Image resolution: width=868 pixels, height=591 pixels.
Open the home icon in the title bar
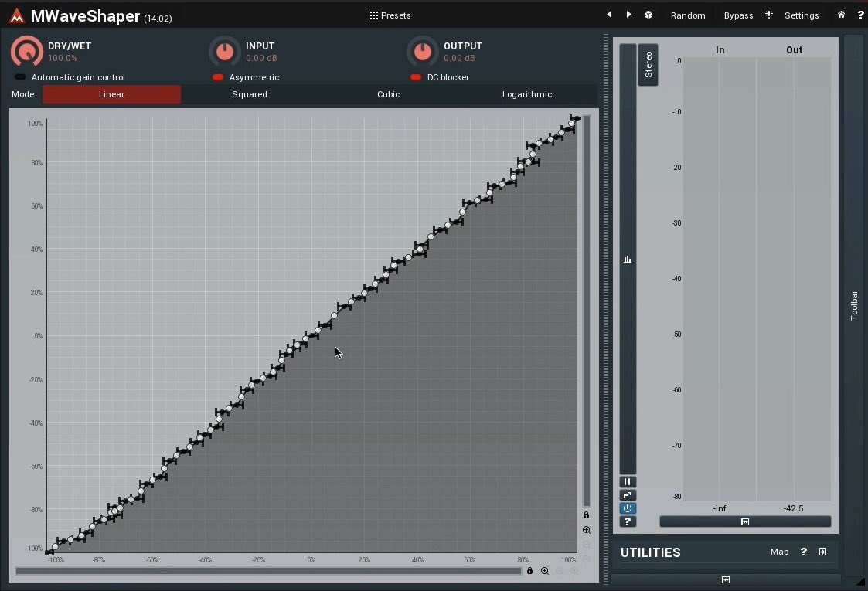click(841, 15)
